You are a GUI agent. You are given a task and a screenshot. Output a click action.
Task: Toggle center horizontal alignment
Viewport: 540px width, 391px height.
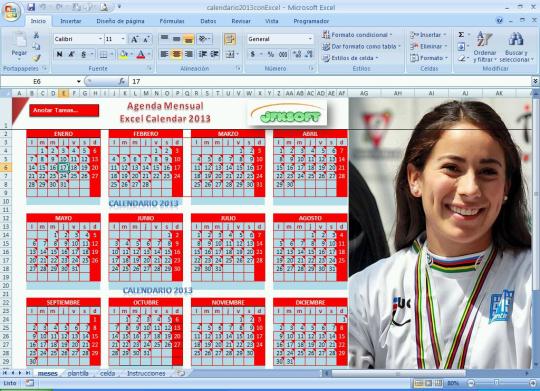[177, 54]
